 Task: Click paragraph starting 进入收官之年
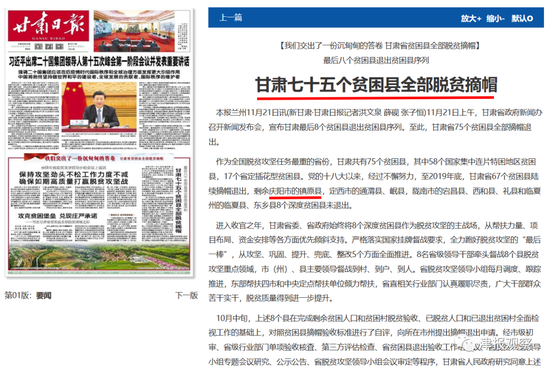(x=375, y=262)
